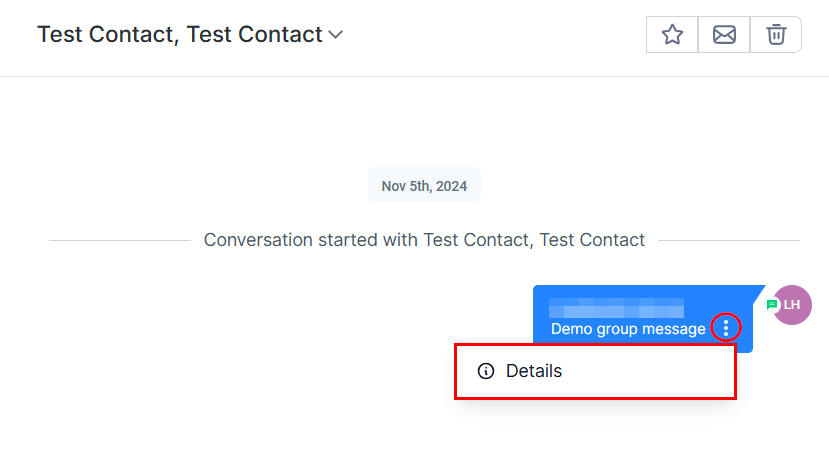Image resolution: width=829 pixels, height=454 pixels.
Task: Click the Conversation started system notice
Action: (424, 240)
